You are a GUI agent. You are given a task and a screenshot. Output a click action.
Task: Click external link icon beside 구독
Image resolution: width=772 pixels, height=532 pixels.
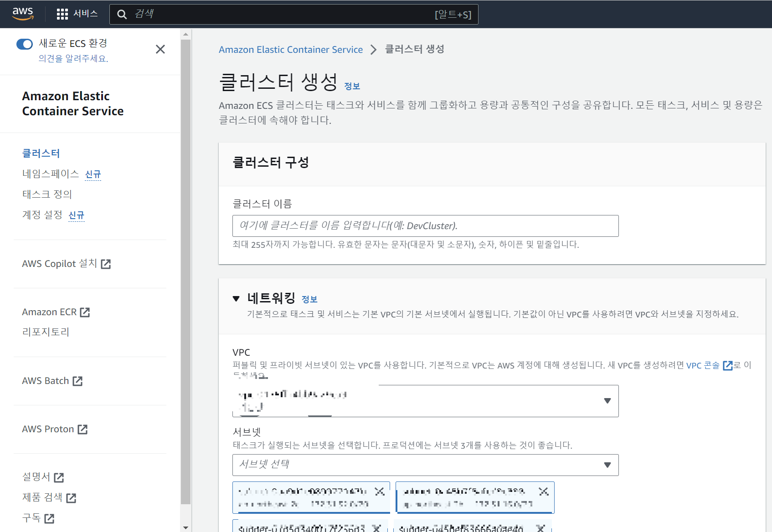coord(49,518)
